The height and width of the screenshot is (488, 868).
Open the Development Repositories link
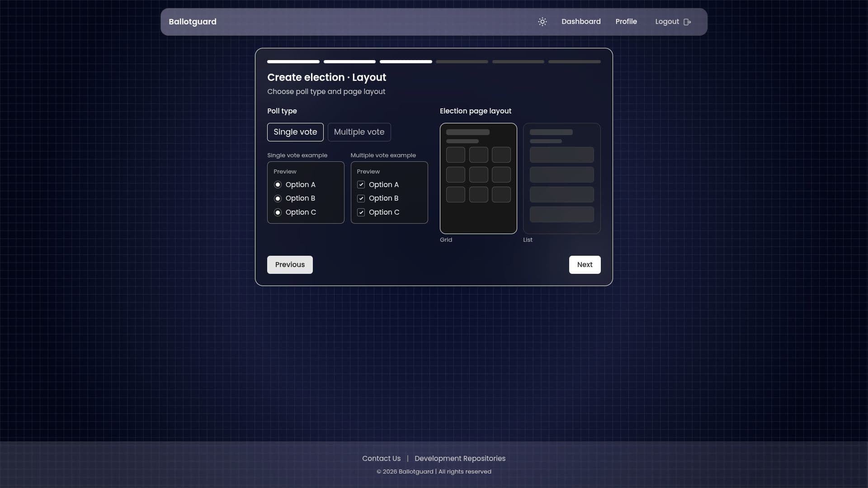pos(460,458)
